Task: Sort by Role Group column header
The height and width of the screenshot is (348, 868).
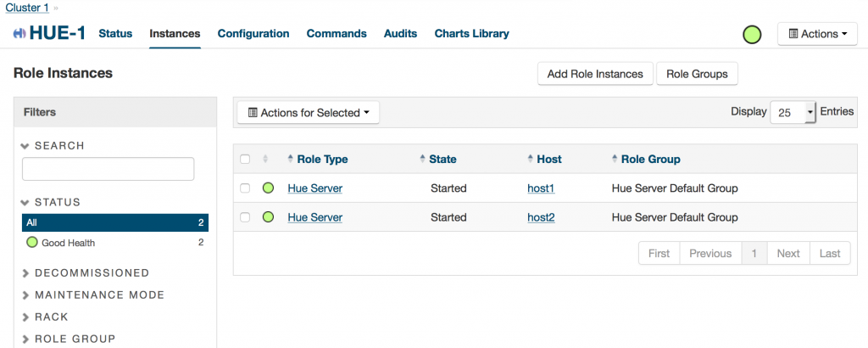Action: pos(650,159)
